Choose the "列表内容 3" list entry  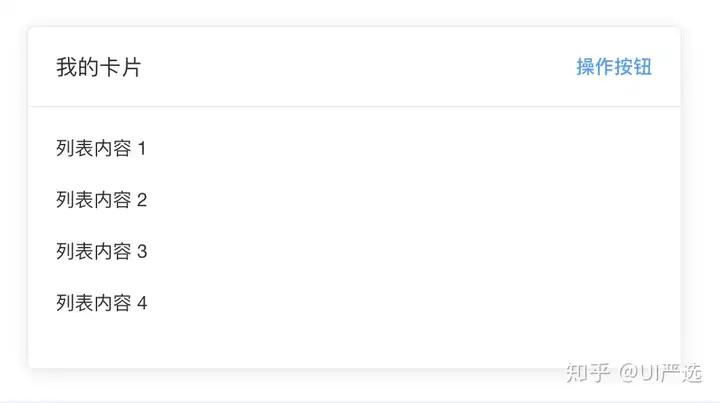tap(101, 251)
